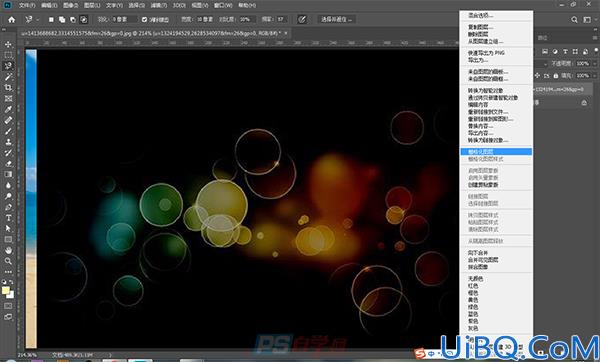Choose Add to selection mode button
600x362 pixels.
[62, 19]
